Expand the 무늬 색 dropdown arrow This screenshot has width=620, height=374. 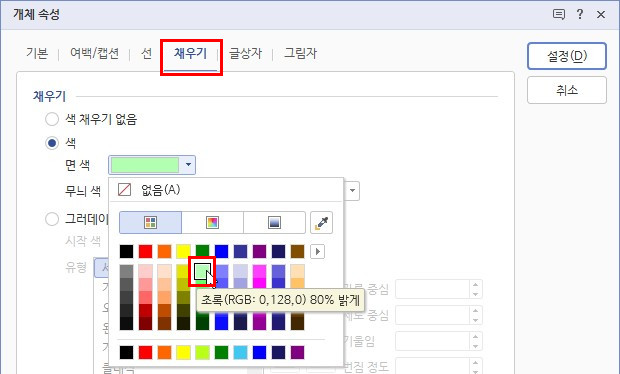click(x=352, y=191)
